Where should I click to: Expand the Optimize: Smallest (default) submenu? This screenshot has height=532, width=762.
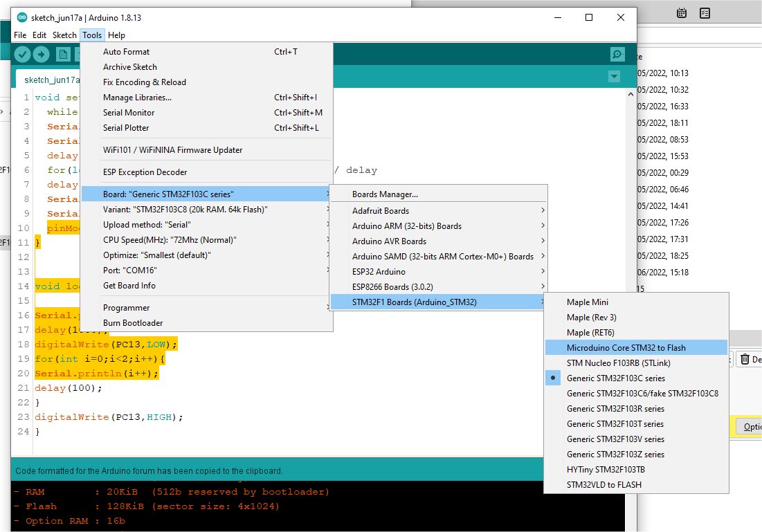207,255
